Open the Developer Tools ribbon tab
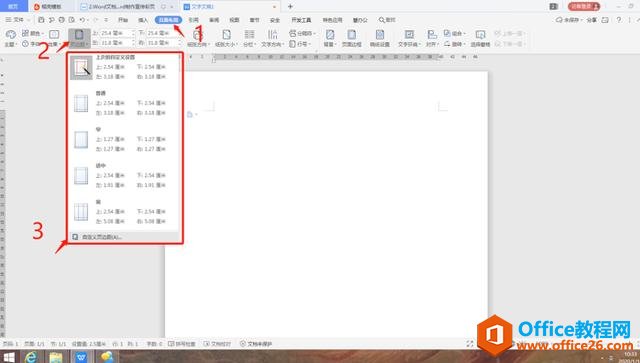The image size is (640, 363). pos(301,20)
